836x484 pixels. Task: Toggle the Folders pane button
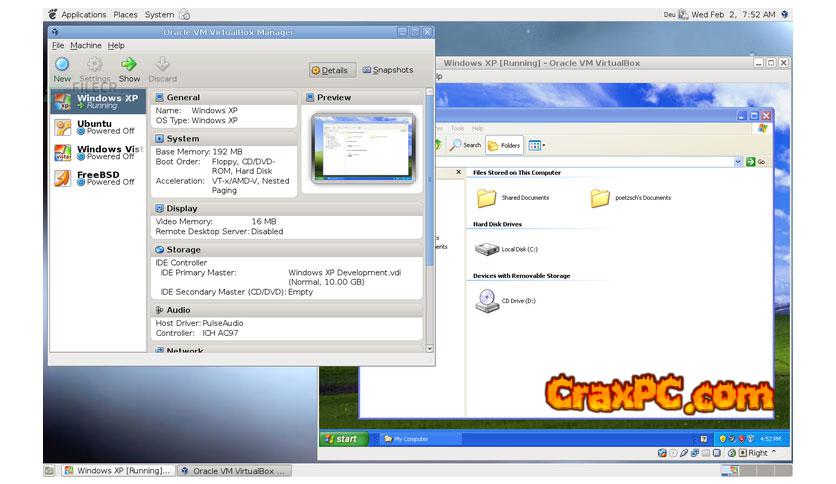[504, 145]
